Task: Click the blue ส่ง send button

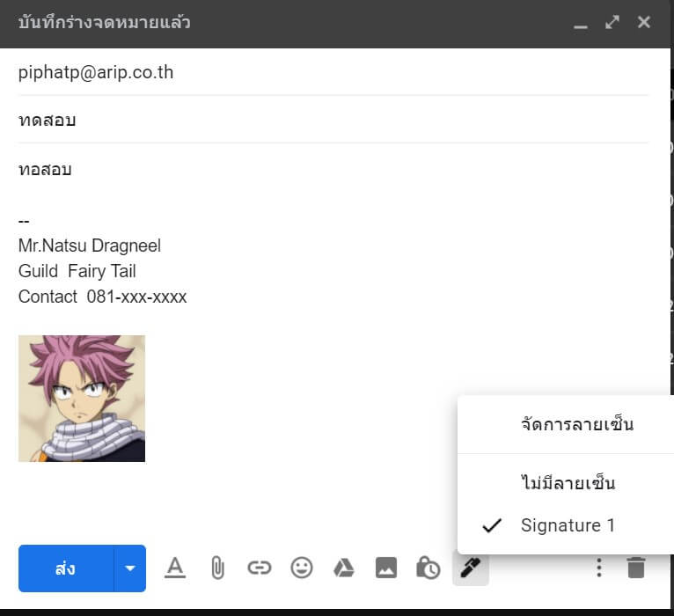Action: click(66, 568)
